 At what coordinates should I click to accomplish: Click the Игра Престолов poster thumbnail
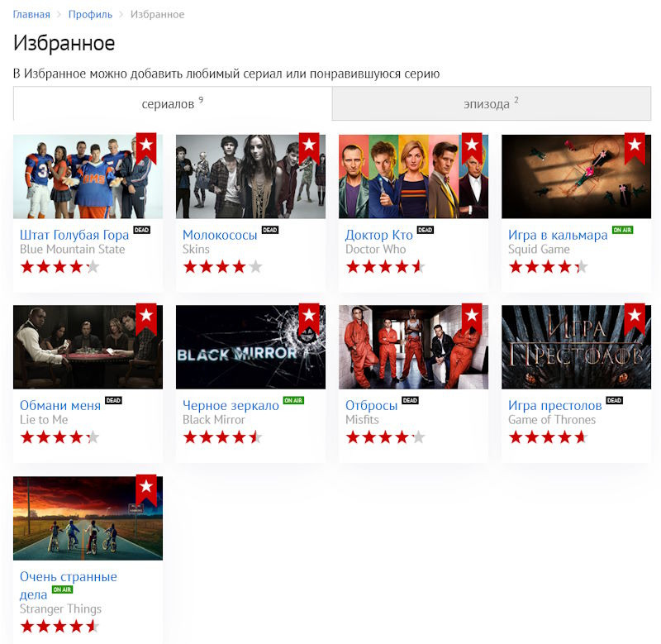click(576, 347)
